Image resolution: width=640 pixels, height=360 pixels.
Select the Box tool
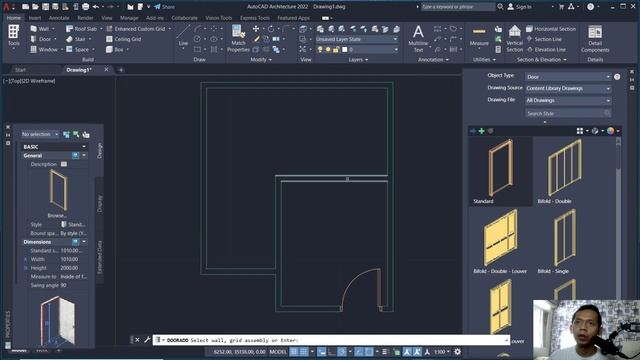tap(115, 49)
